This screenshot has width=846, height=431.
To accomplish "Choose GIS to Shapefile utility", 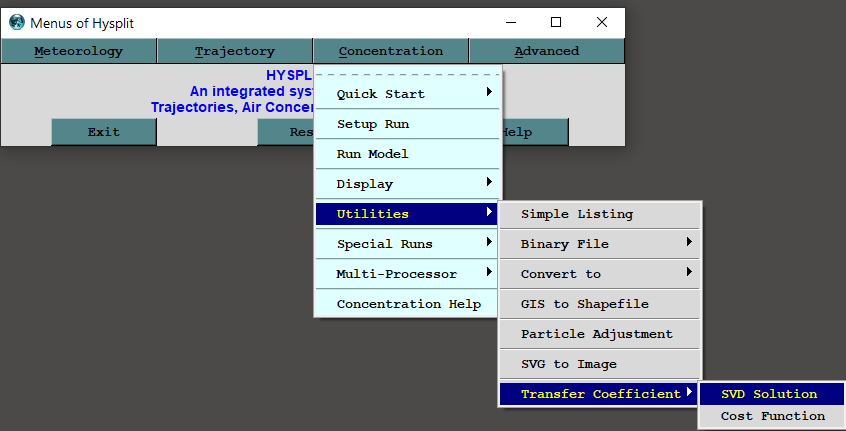I will (600, 304).
